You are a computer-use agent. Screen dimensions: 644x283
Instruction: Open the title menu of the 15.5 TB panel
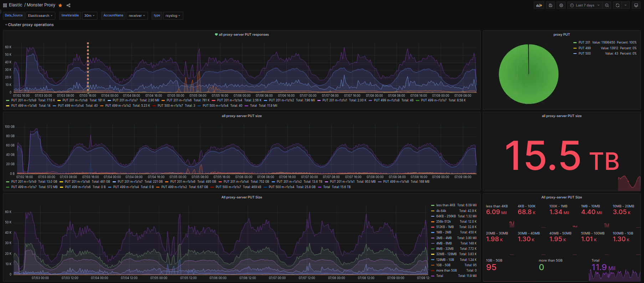(x=562, y=116)
